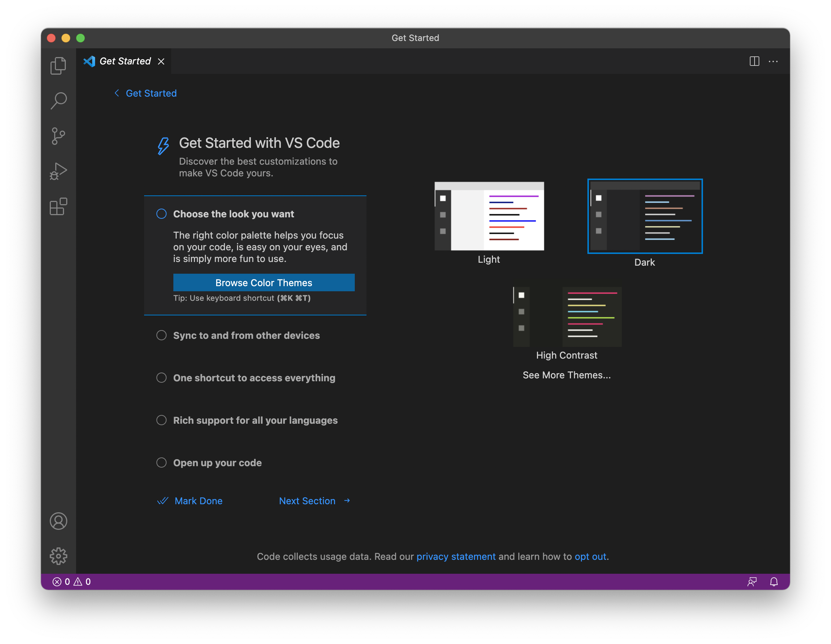
Task: Open the Extensions view icon
Action: [58, 207]
